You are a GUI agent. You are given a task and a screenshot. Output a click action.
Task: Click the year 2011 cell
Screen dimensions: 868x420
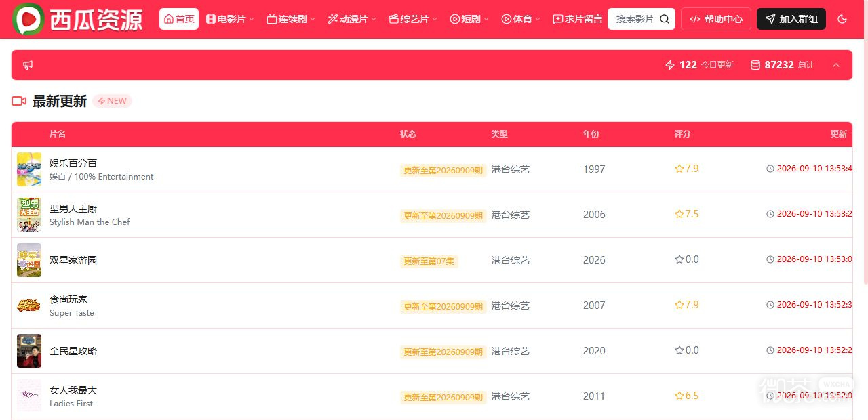tap(594, 396)
